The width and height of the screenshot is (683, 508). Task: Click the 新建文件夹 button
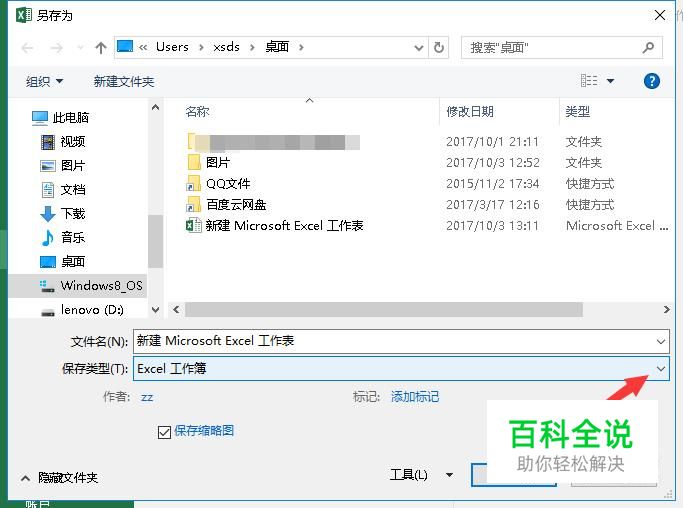point(124,81)
